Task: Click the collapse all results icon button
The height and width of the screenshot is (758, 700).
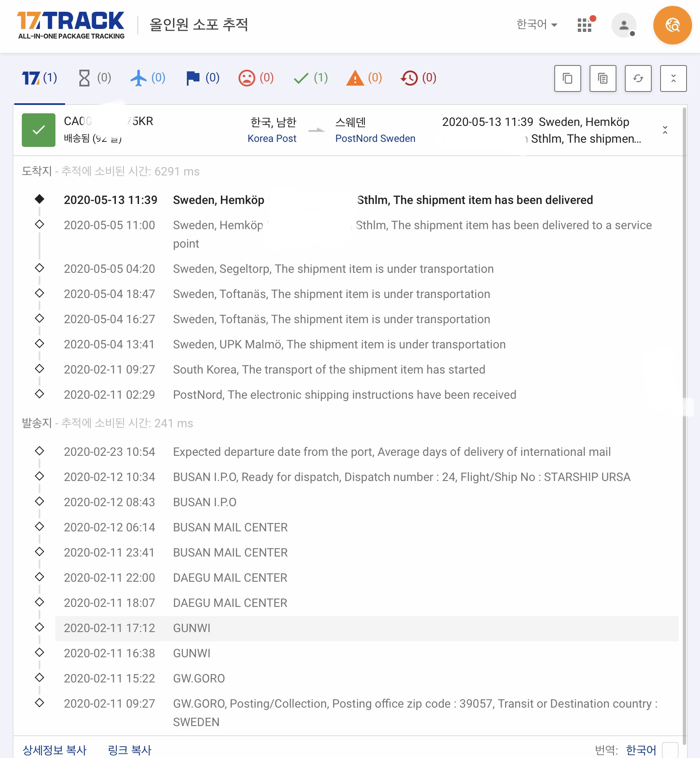Action: pos(673,78)
